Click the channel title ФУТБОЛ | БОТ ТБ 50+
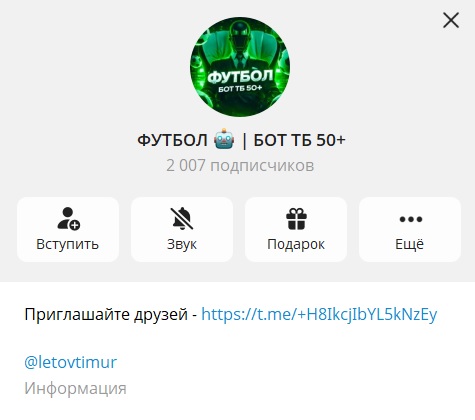Screen dimensions: 475x420 (241, 140)
